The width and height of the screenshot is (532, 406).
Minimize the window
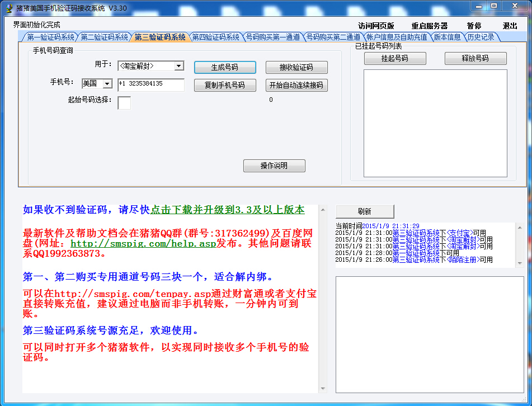point(479,6)
